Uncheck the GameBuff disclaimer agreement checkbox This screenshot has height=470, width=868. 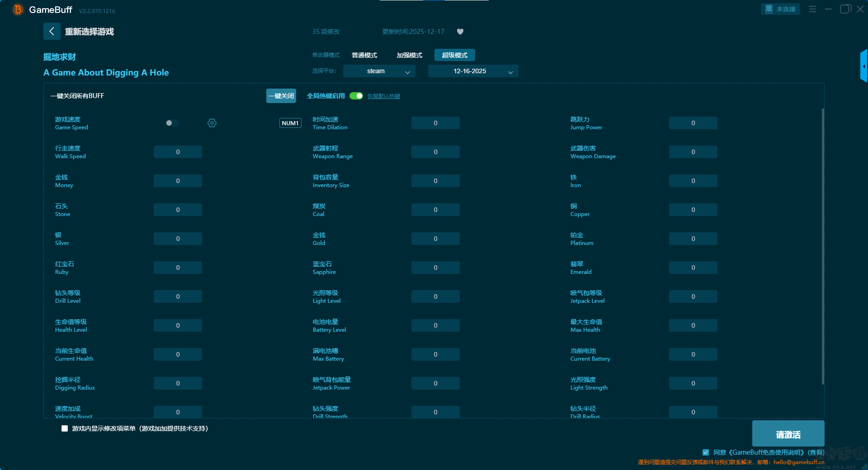click(x=706, y=452)
